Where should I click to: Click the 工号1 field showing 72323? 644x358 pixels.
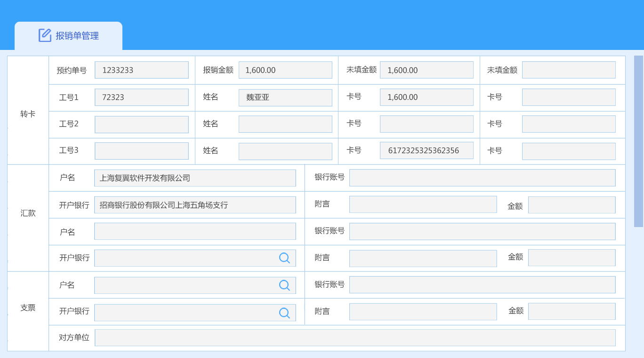(141, 98)
